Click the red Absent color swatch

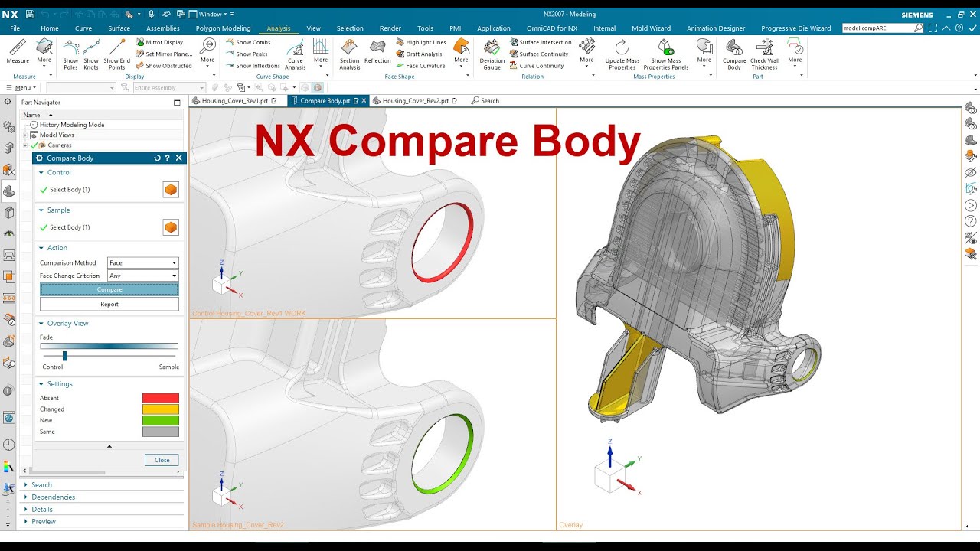pyautogui.click(x=161, y=398)
